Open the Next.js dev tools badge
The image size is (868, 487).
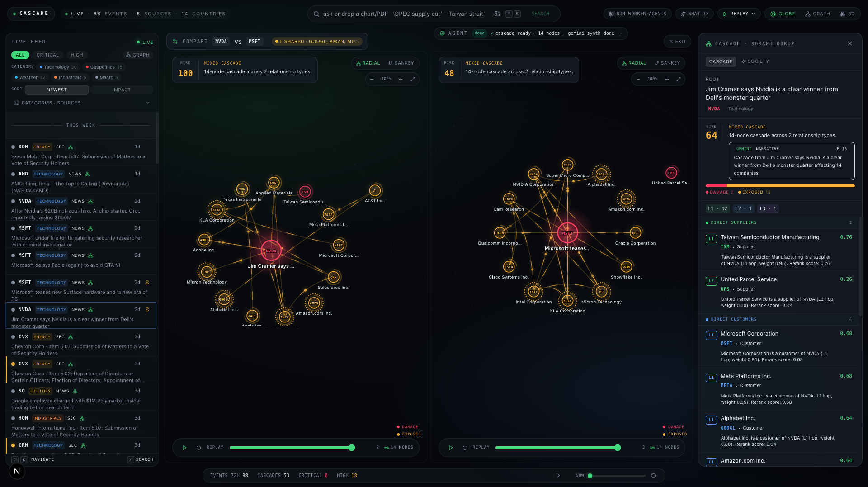pyautogui.click(x=17, y=471)
